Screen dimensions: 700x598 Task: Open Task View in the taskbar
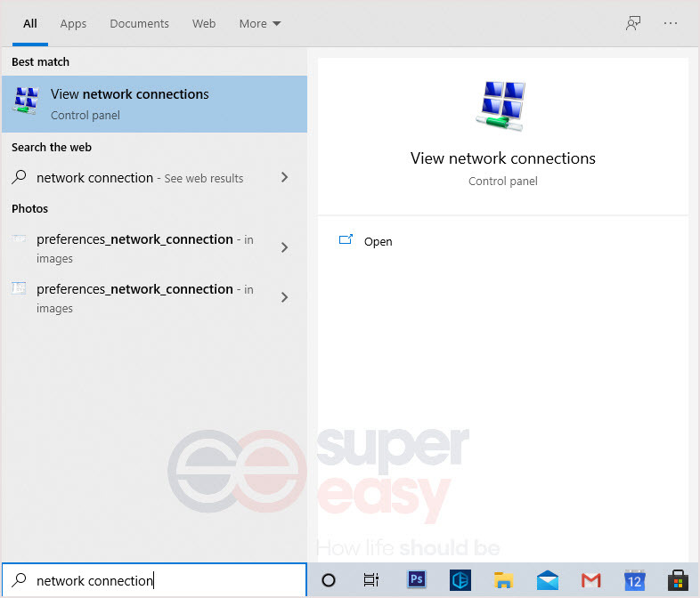(x=371, y=580)
